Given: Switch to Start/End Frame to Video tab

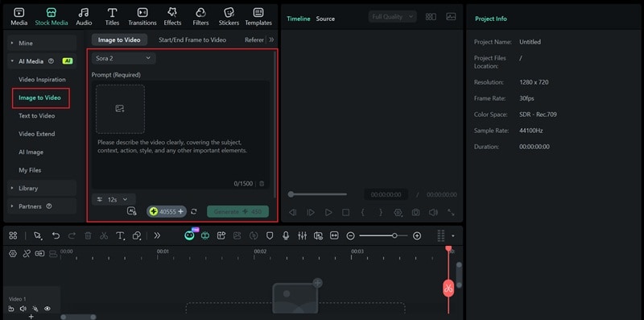Looking at the screenshot, I should click(x=192, y=39).
